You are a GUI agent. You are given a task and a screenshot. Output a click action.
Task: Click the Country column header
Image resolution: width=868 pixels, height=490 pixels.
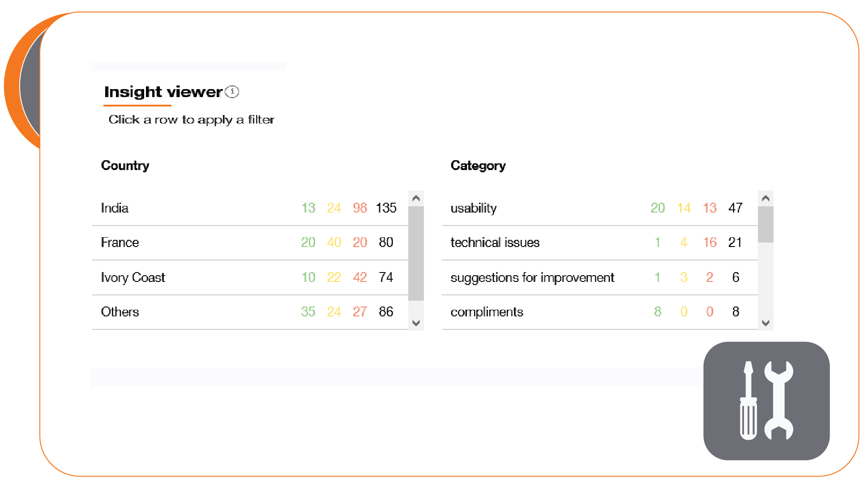click(x=125, y=166)
